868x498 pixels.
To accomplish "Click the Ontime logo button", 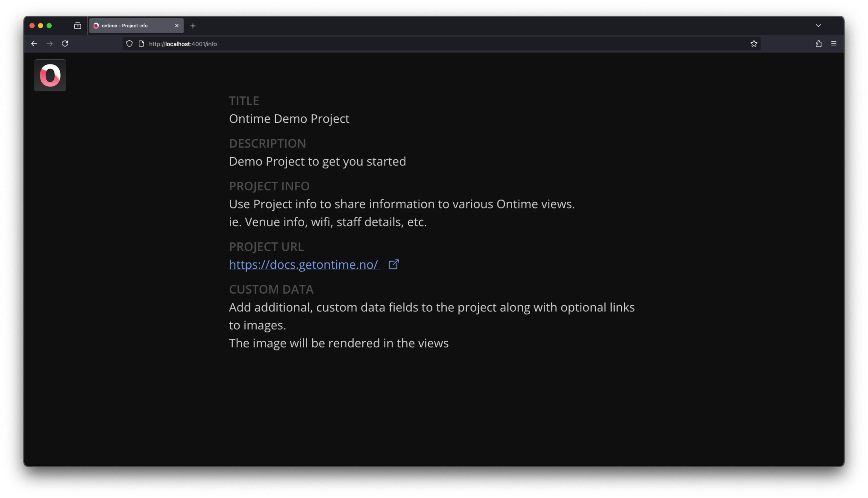I will point(50,75).
